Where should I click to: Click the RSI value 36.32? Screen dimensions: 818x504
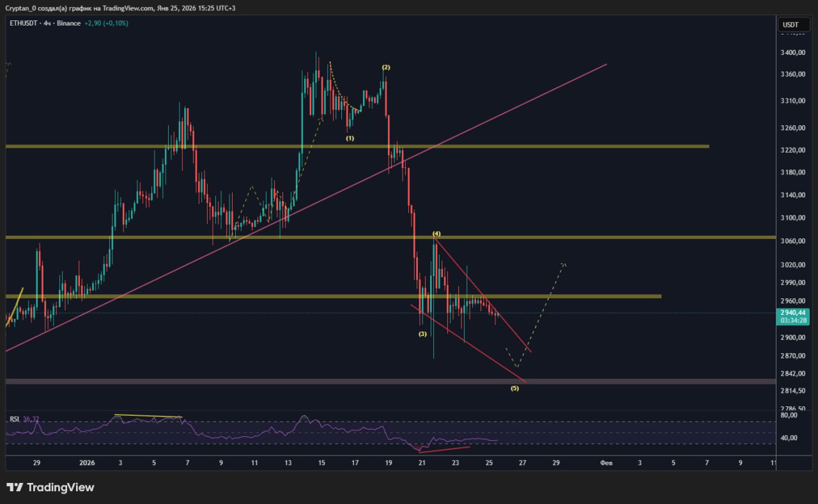click(x=31, y=419)
